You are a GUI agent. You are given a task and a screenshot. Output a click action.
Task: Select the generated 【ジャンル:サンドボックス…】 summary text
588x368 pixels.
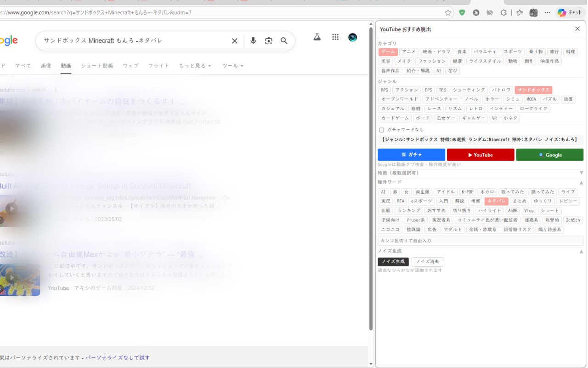[x=481, y=139]
